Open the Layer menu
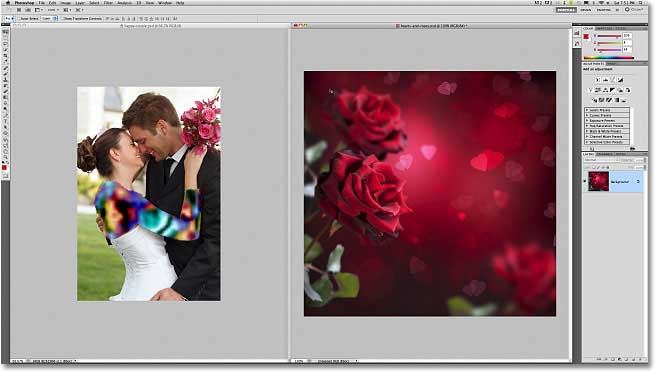Image resolution: width=655 pixels, height=372 pixels. pyautogui.click(x=80, y=3)
